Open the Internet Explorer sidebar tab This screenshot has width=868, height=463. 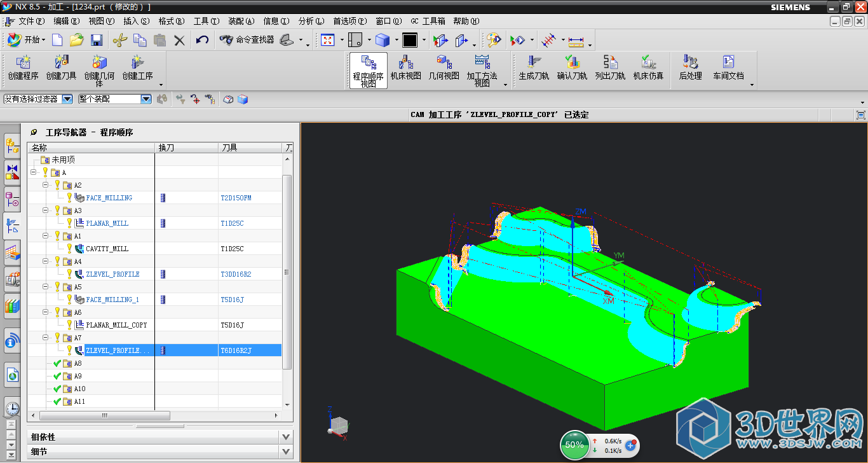point(12,375)
